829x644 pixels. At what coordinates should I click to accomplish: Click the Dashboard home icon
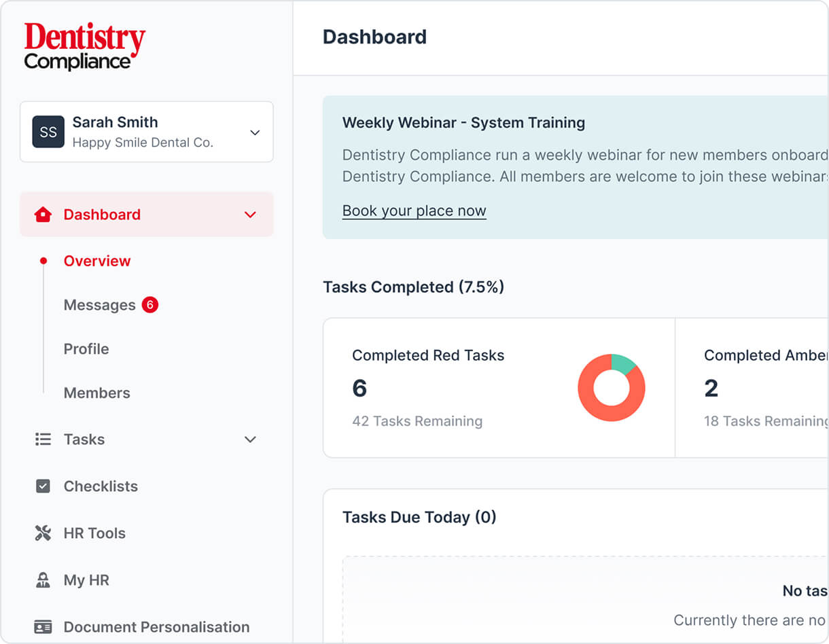click(x=43, y=215)
